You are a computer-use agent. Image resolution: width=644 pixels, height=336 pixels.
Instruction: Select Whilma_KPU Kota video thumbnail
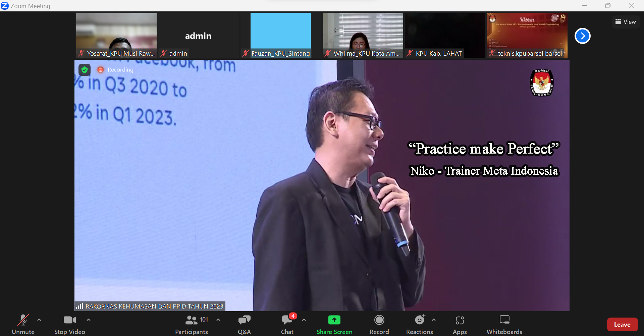[363, 35]
